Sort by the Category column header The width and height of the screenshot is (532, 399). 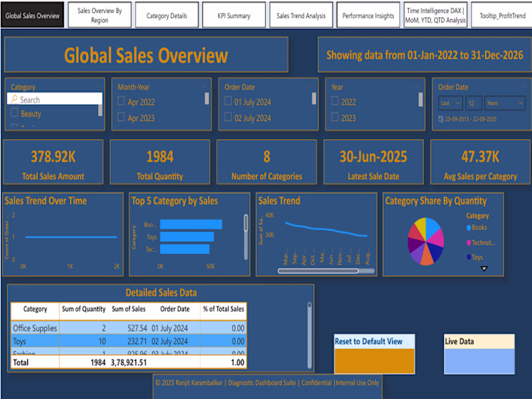(35, 309)
